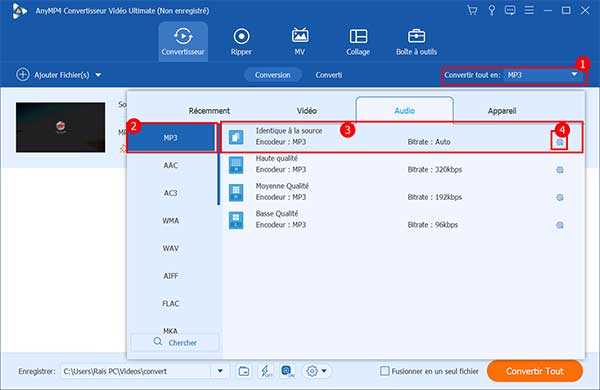
Task: Open the hamburger menu icon
Action: (x=529, y=10)
